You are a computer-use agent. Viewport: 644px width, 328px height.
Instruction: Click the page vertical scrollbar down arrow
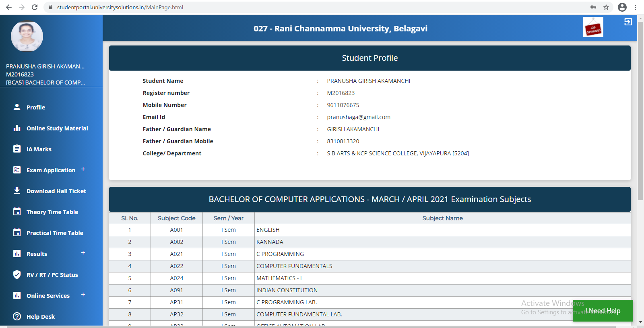640,322
